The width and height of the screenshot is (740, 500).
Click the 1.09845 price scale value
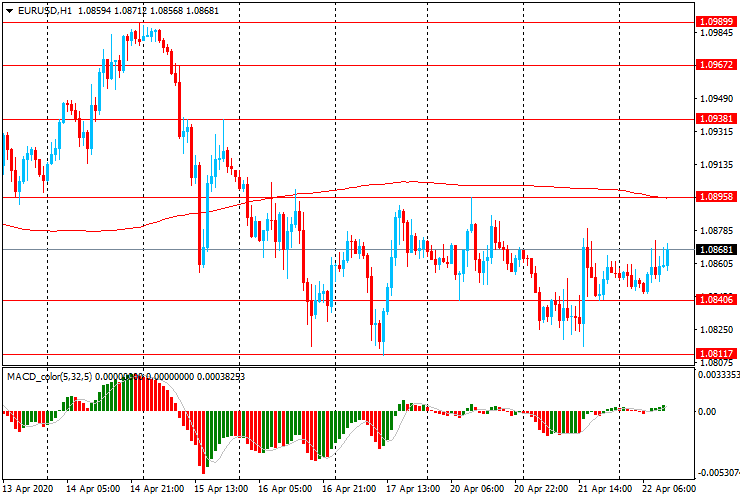click(x=717, y=33)
